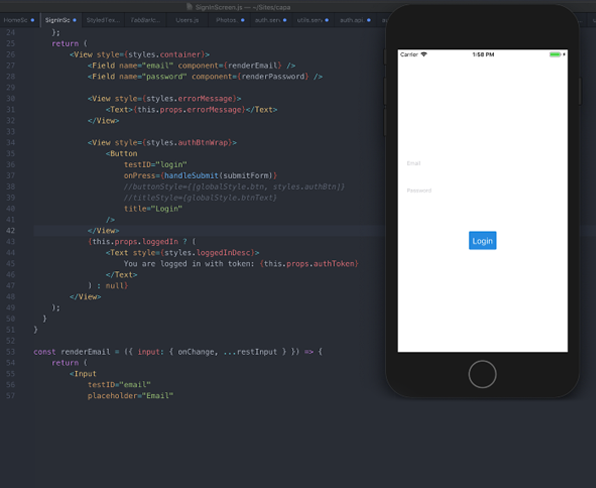Click 'renderEmail' on line 27
The image size is (596, 488).
pyautogui.click(x=253, y=65)
